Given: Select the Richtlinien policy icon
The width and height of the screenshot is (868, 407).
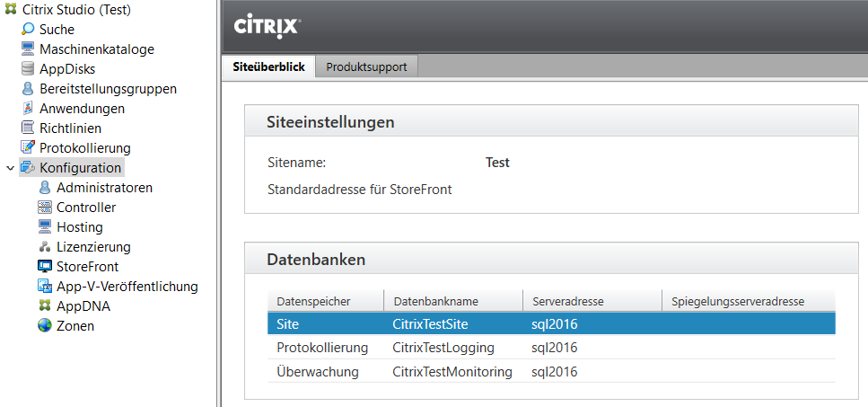Looking at the screenshot, I should [28, 128].
